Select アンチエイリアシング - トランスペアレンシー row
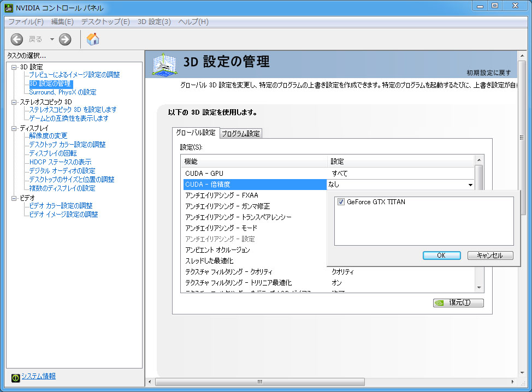Image resolution: width=532 pixels, height=392 pixels. (x=254, y=217)
